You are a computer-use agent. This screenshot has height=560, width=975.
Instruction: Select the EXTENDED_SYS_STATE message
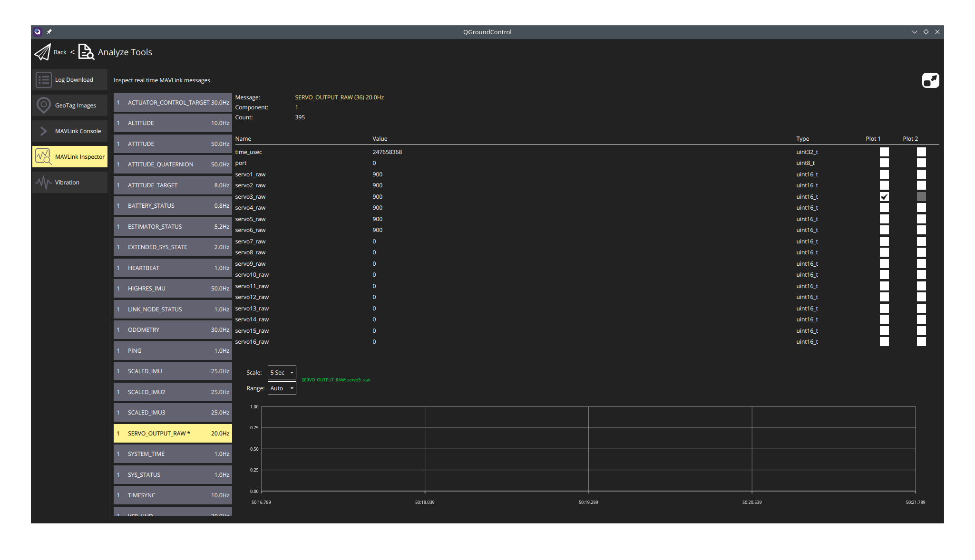(173, 247)
